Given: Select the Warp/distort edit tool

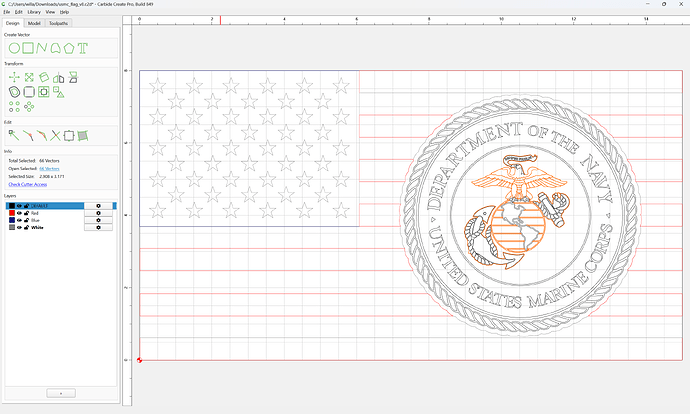Looking at the screenshot, I should (x=83, y=136).
